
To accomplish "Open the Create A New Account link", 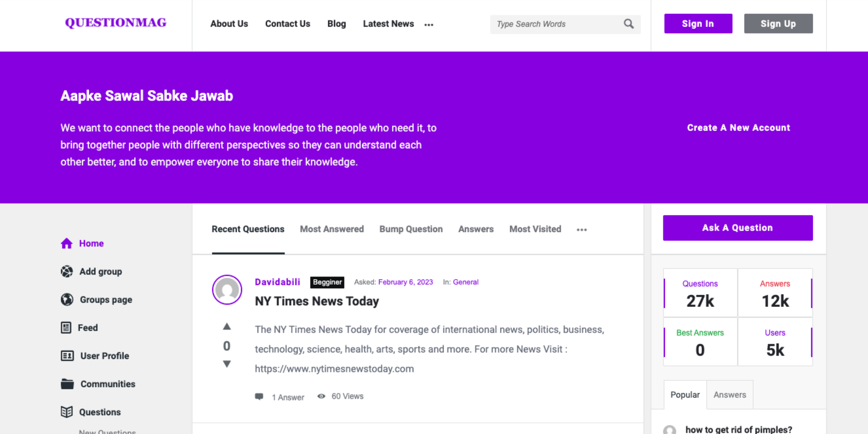I will coord(738,128).
